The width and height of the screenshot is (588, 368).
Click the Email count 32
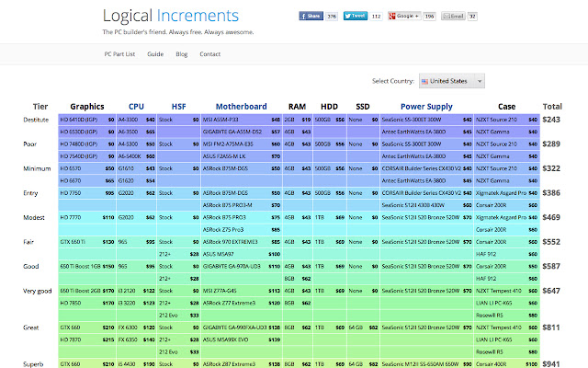coord(472,17)
